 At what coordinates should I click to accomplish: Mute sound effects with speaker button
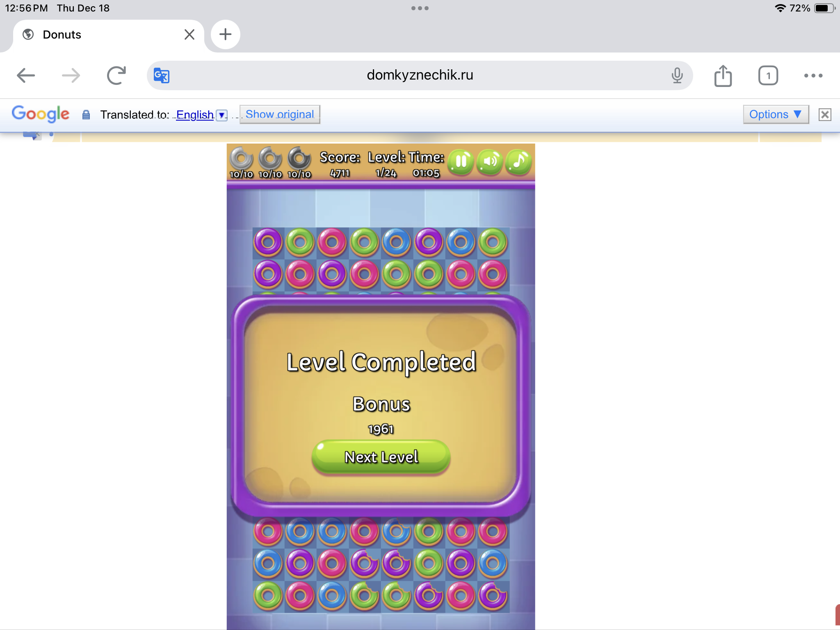[x=490, y=162]
